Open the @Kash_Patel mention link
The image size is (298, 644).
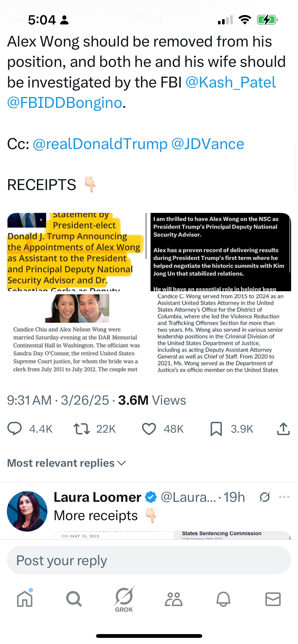231,82
